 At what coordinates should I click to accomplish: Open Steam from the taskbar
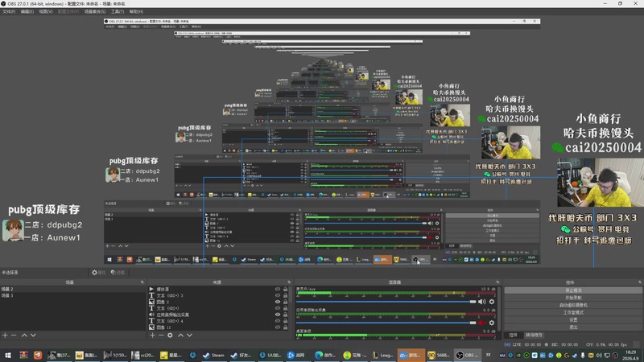coord(213,356)
